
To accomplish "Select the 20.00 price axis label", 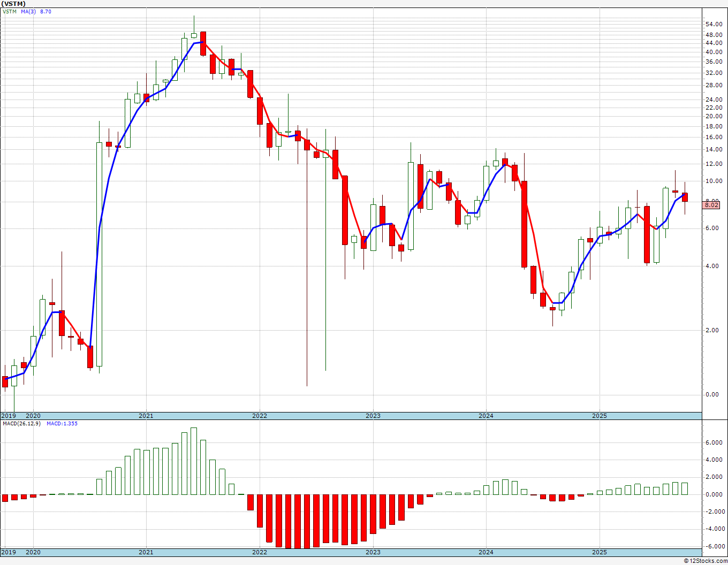I will (713, 116).
